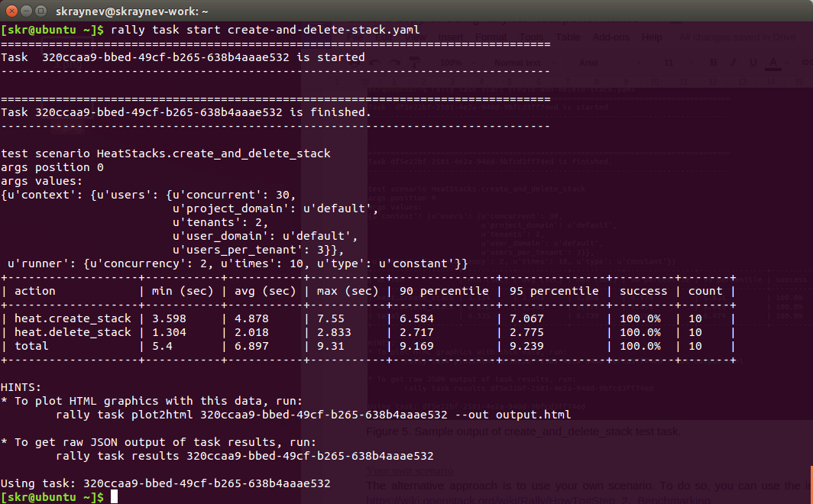Click the 'HINTS:' heading
Screen dimensions: 813x504
[21, 387]
